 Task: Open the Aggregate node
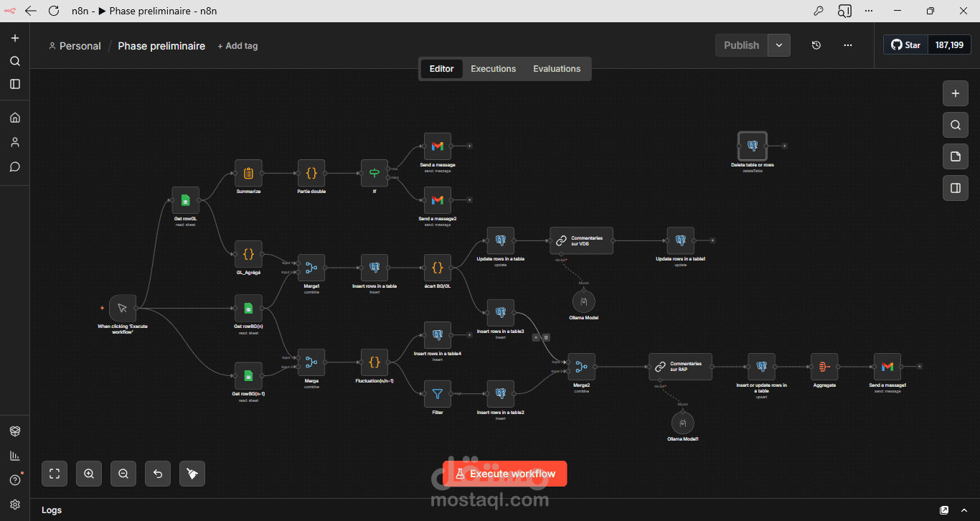[824, 367]
